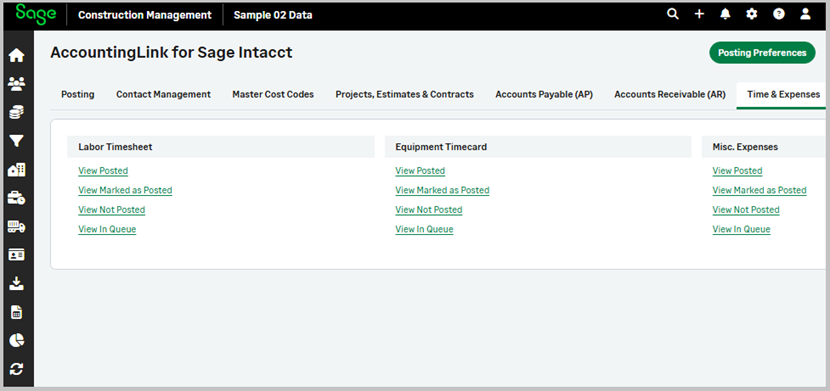Open Equipment Timecard View Posted link
Image resolution: width=830 pixels, height=391 pixels.
(x=420, y=171)
